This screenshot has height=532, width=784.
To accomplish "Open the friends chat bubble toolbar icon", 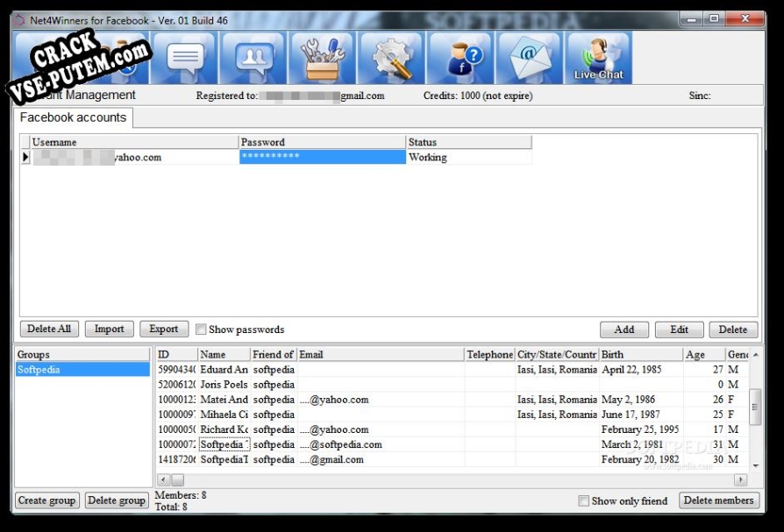I will pos(254,58).
